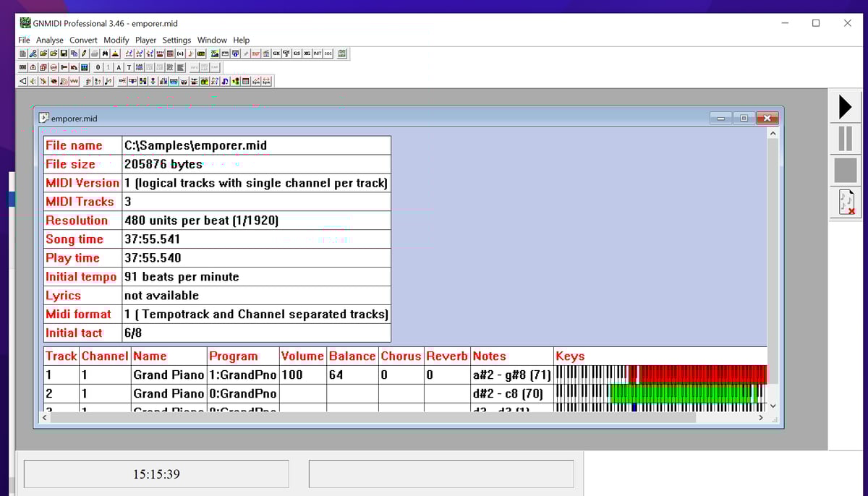Open the Analyse menu
868x496 pixels.
point(50,40)
